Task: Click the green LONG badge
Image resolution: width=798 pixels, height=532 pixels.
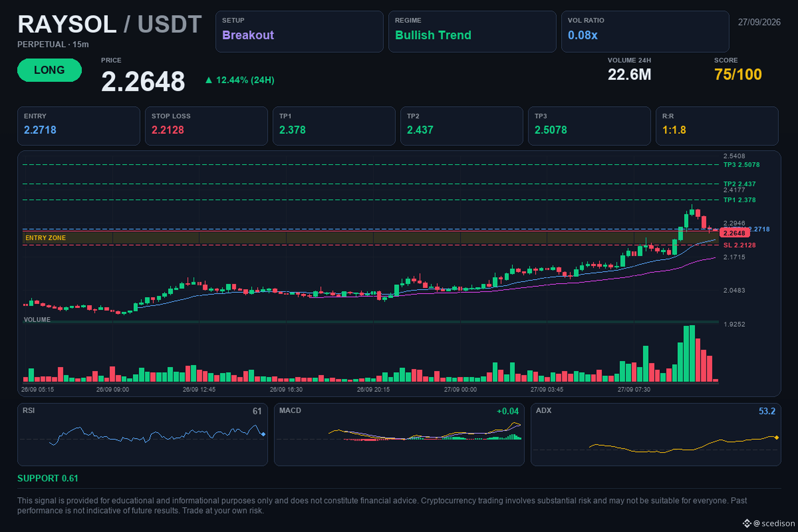Action: pos(49,70)
